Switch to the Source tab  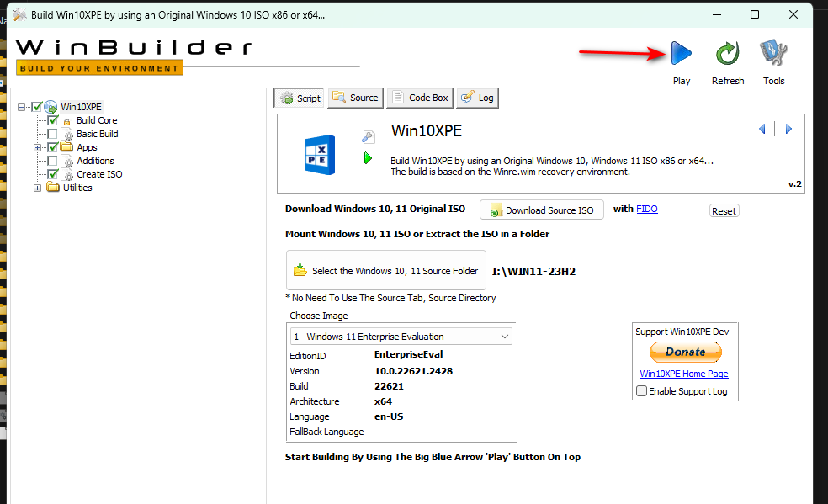tap(355, 98)
